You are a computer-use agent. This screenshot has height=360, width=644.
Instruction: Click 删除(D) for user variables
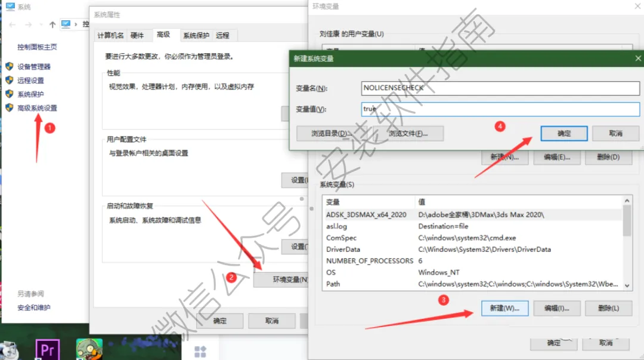click(x=608, y=157)
